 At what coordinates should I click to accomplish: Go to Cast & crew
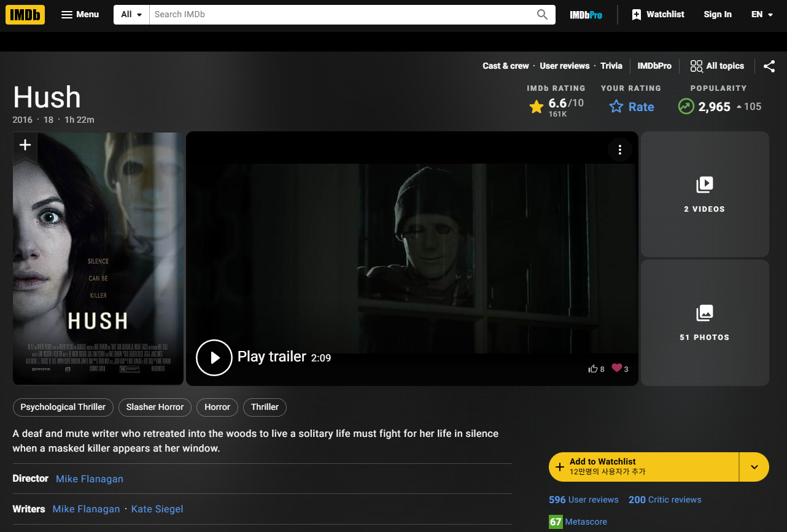505,66
